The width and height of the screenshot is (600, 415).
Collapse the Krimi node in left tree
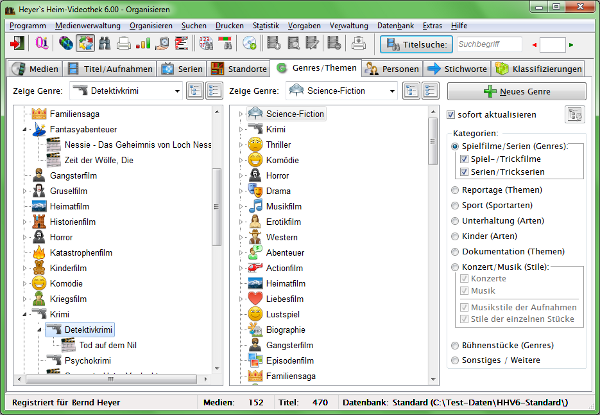[x=23, y=313]
